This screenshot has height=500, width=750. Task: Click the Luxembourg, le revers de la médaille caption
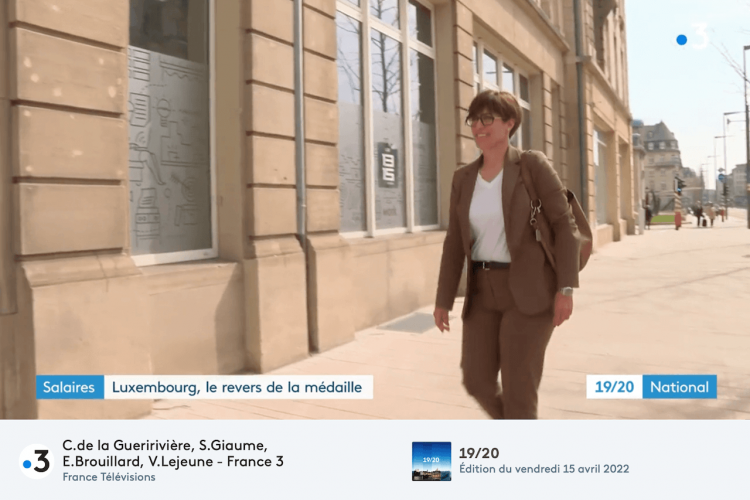tap(238, 387)
